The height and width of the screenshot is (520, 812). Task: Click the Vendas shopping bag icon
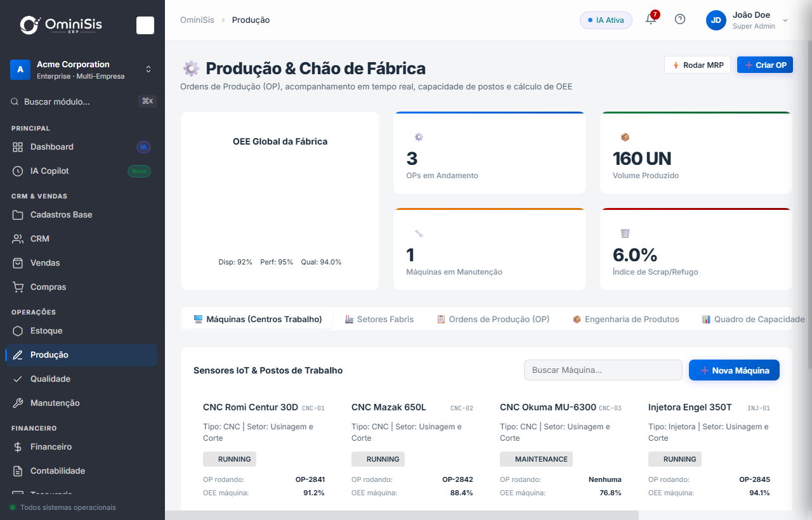coord(18,263)
